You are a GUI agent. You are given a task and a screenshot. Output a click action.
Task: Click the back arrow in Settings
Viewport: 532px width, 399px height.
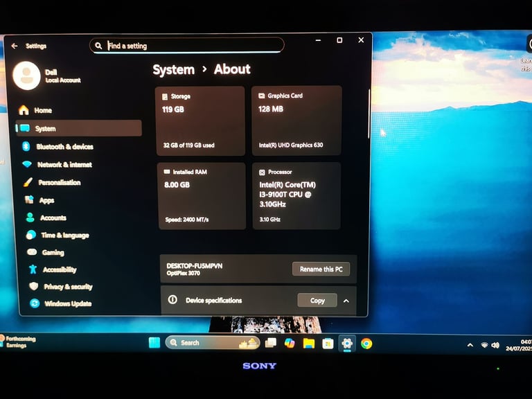tap(15, 46)
